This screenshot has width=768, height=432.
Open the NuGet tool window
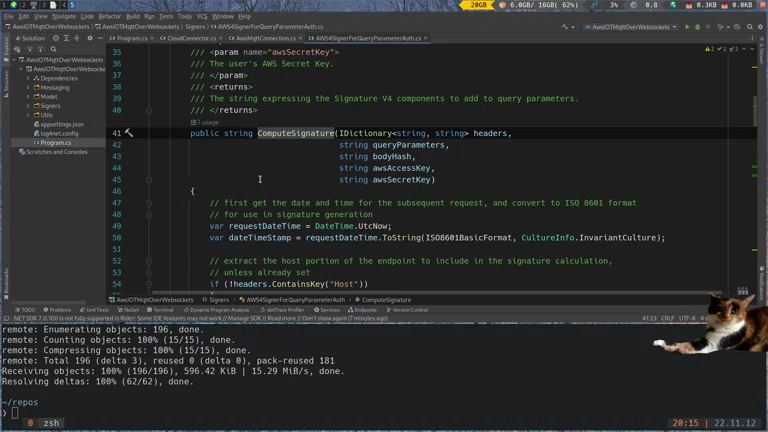click(128, 310)
